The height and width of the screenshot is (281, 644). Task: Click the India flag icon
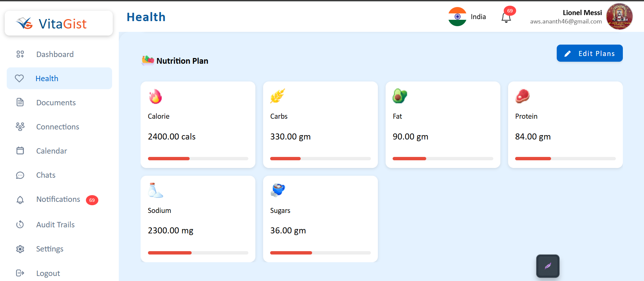click(x=457, y=17)
